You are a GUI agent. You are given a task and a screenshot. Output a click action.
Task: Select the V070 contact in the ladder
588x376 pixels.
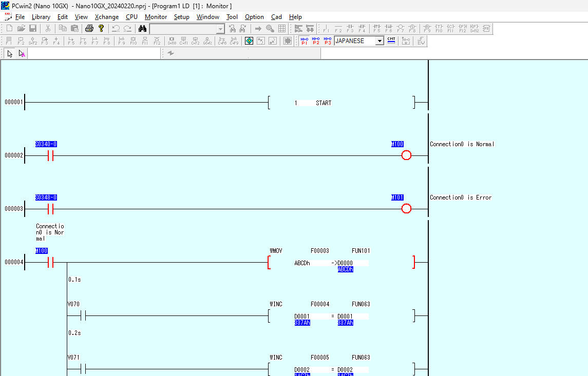pos(83,315)
